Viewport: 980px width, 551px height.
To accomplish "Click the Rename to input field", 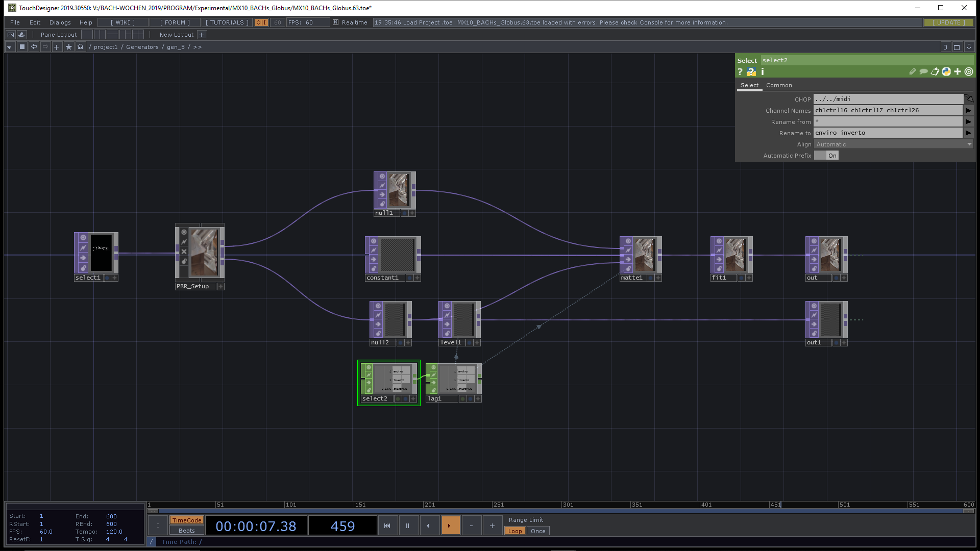I will click(x=887, y=133).
